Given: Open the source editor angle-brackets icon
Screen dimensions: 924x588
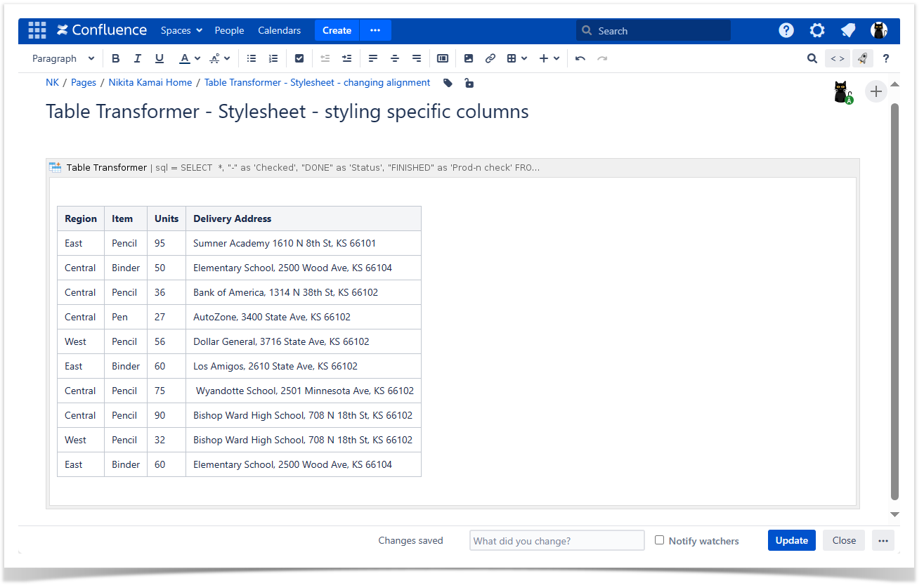Looking at the screenshot, I should (x=838, y=58).
